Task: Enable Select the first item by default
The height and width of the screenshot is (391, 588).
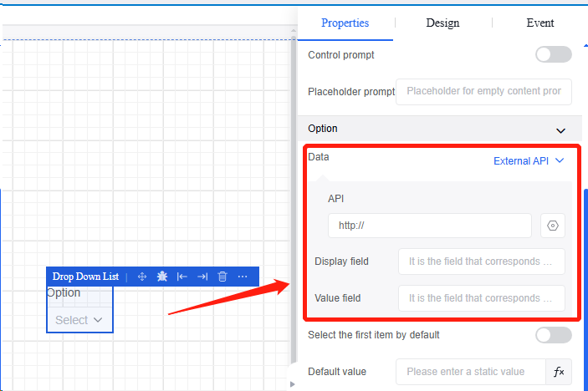Action: click(553, 335)
